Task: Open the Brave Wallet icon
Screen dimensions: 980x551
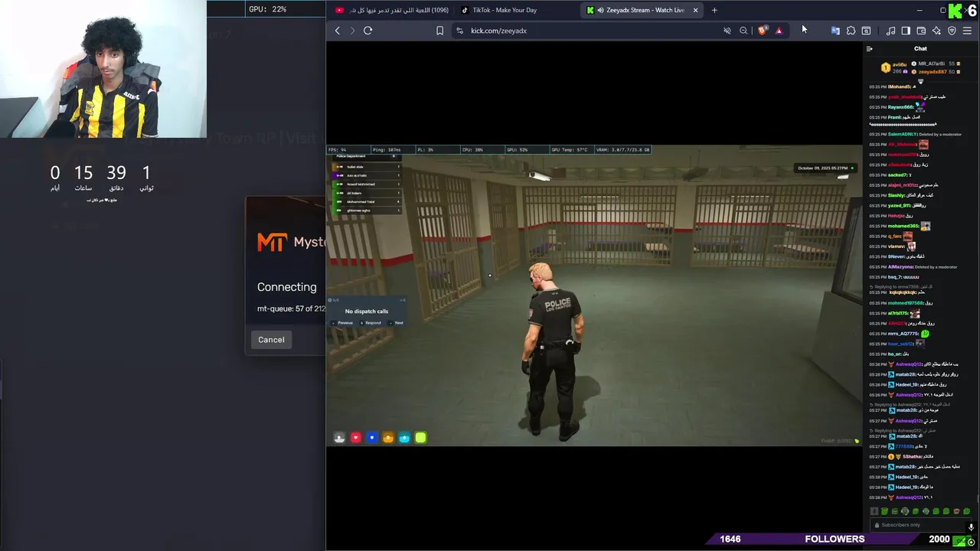Action: click(x=921, y=31)
